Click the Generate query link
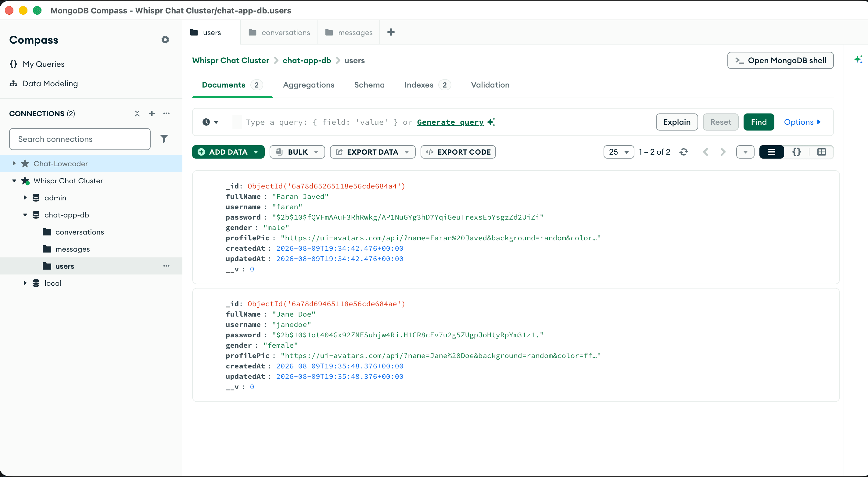The height and width of the screenshot is (477, 868). [450, 122]
